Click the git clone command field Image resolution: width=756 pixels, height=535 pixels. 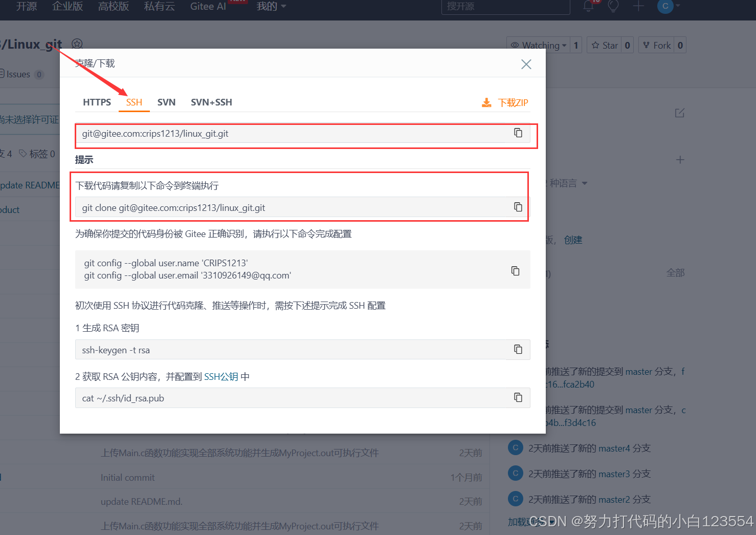tap(303, 207)
